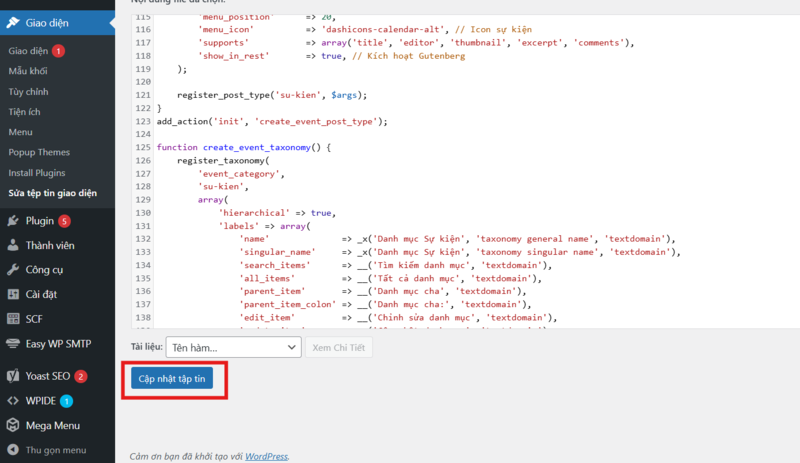Open Install Plugins submenu entry
This screenshot has height=463, width=800.
[37, 173]
